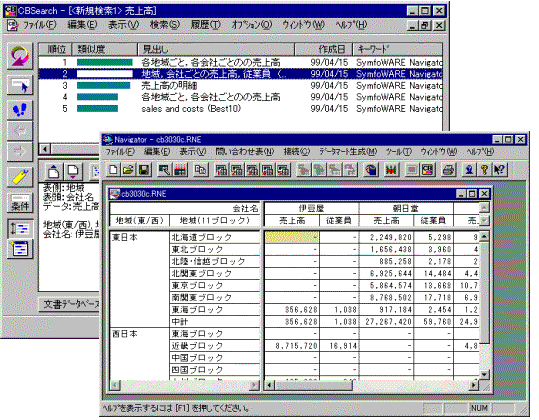Open 履歴(T) menu in CBSearch
Screen dimensions: 539x420
coord(206,25)
